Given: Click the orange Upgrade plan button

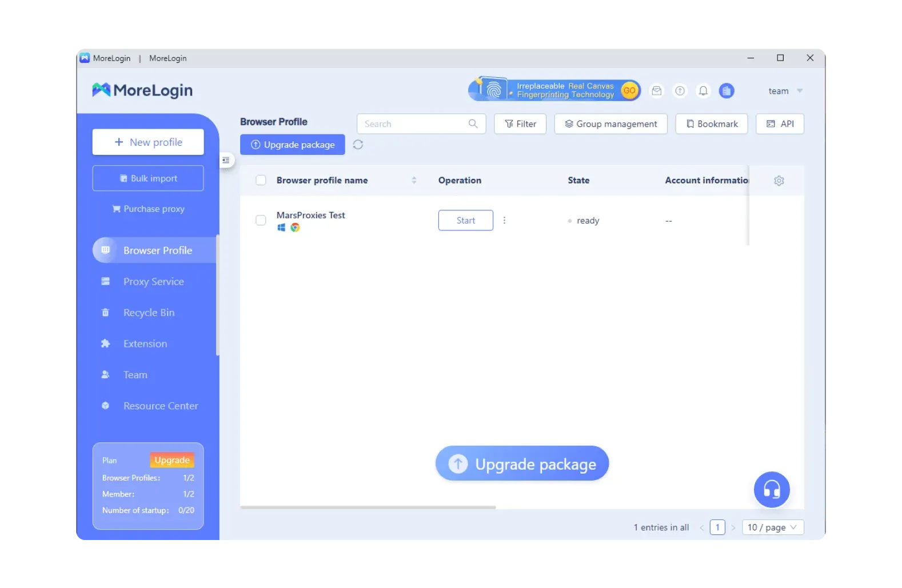Looking at the screenshot, I should pyautogui.click(x=172, y=460).
